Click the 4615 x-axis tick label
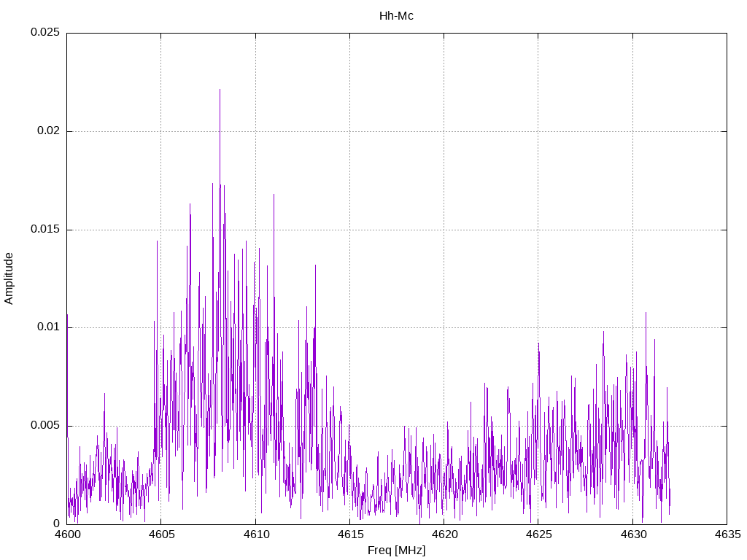 click(349, 535)
